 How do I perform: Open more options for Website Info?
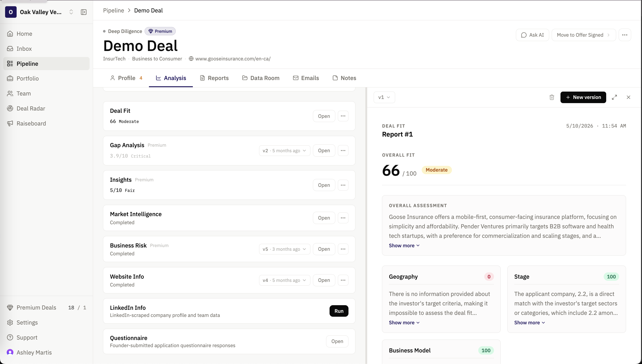(343, 280)
